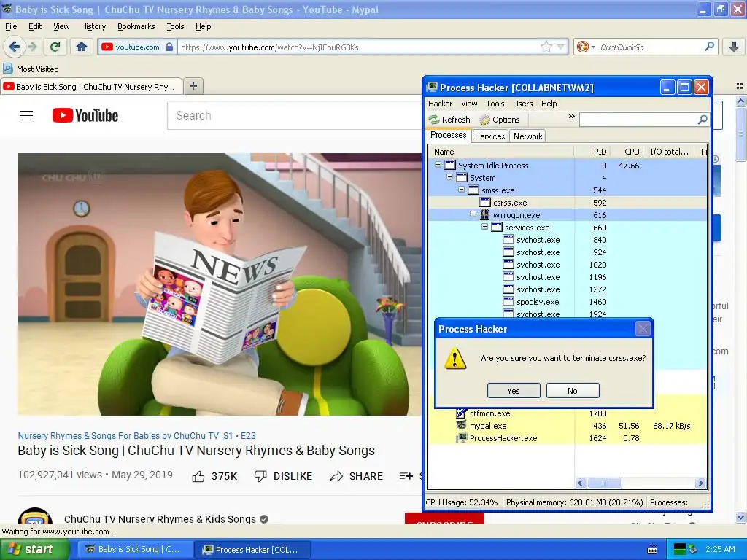747x560 pixels.
Task: Collapse the smss.exe tree node
Action: pyautogui.click(x=461, y=190)
